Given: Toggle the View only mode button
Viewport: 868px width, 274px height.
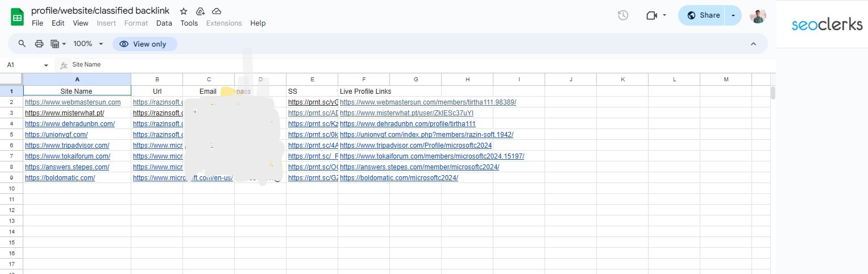Looking at the screenshot, I should click(x=144, y=44).
